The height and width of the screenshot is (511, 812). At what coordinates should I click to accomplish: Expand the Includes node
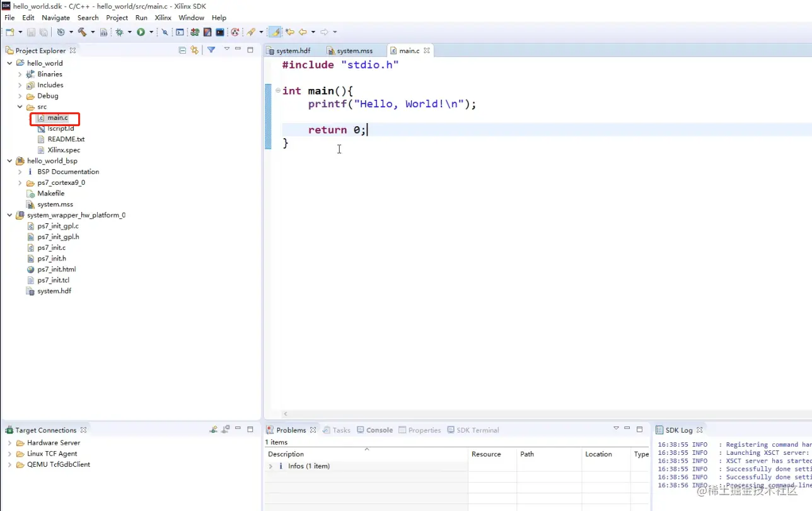point(20,85)
